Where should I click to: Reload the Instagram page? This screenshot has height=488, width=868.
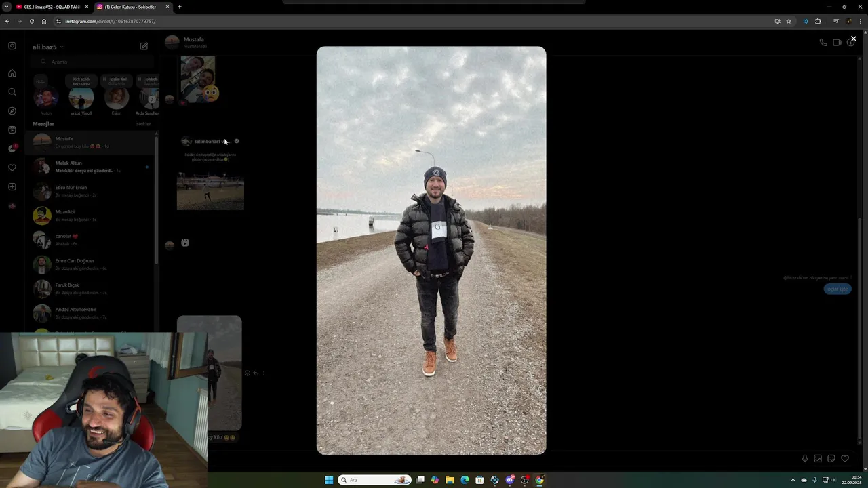coord(31,21)
